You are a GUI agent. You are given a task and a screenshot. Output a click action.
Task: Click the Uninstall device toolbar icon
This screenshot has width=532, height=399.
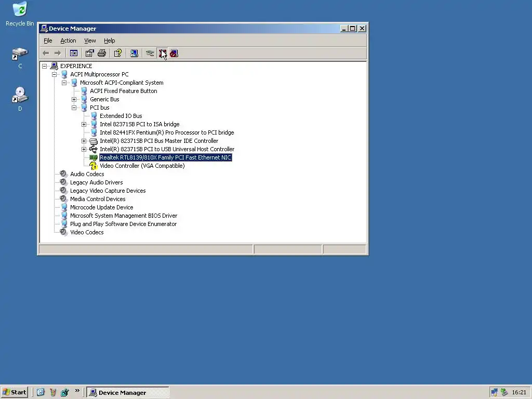coord(163,54)
